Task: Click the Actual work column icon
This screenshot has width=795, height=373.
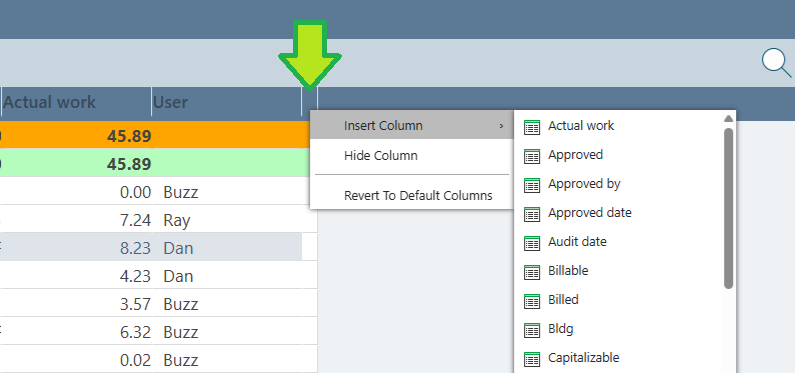Action: [x=531, y=127]
